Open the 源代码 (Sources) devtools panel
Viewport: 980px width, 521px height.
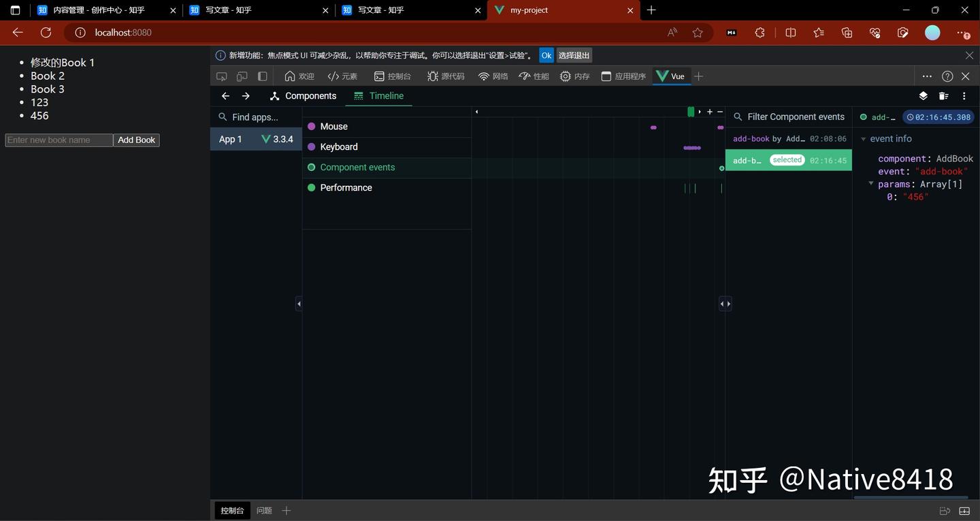click(x=446, y=76)
